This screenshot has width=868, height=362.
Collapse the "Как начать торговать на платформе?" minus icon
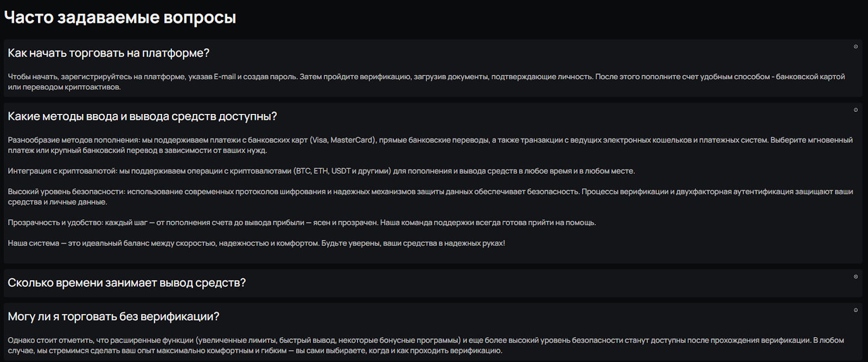[856, 47]
